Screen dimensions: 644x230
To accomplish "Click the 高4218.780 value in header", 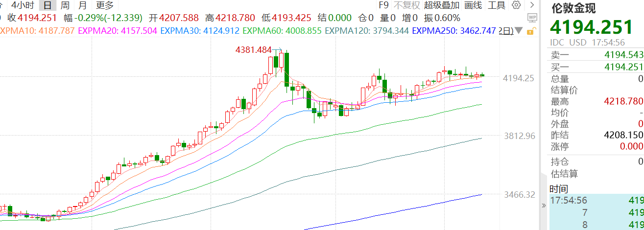I will click(230, 18).
